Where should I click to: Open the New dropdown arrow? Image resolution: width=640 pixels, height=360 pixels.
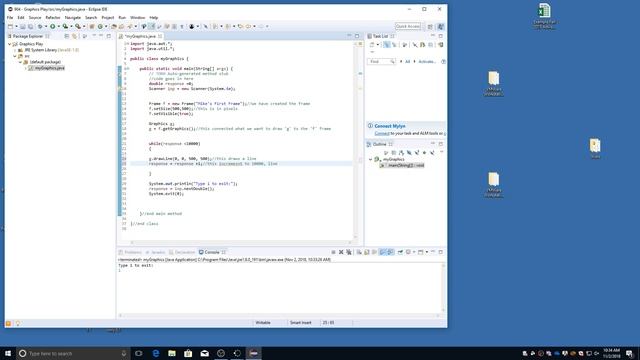[x=16, y=27]
